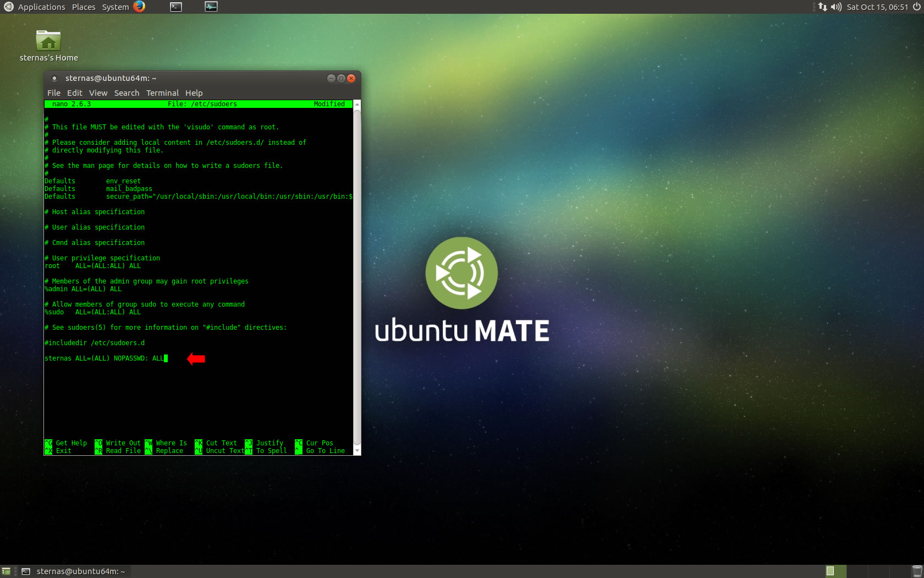
Task: Open the network connections indicator
Action: 822,7
